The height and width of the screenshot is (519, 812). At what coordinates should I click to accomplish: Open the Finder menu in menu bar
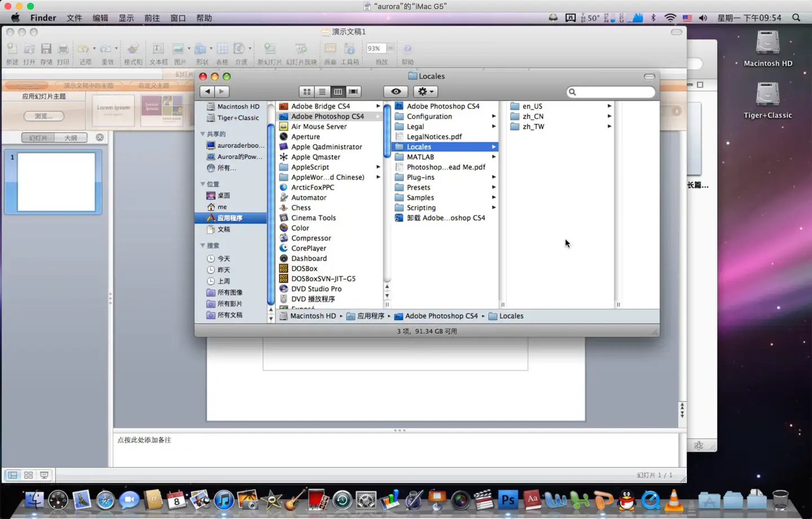[43, 18]
